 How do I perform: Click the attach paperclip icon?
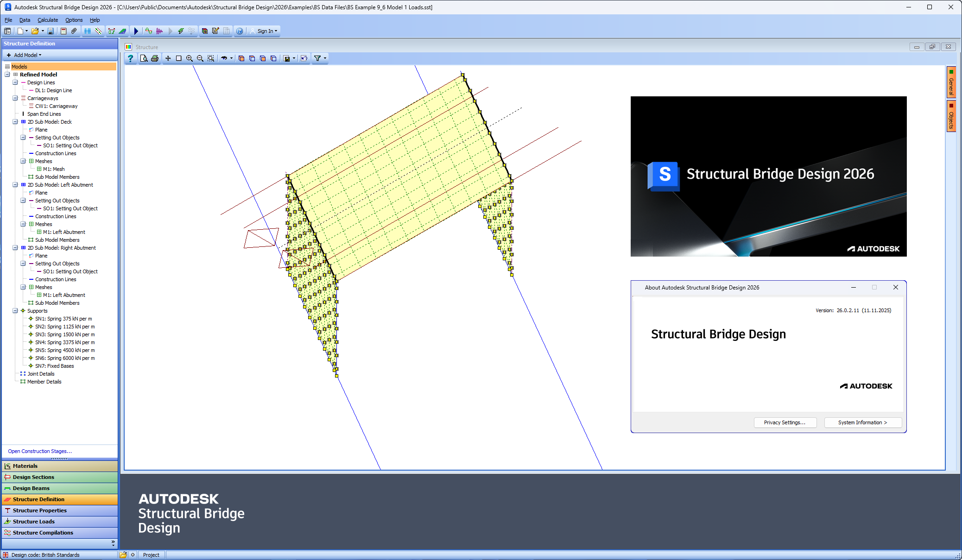coord(74,31)
